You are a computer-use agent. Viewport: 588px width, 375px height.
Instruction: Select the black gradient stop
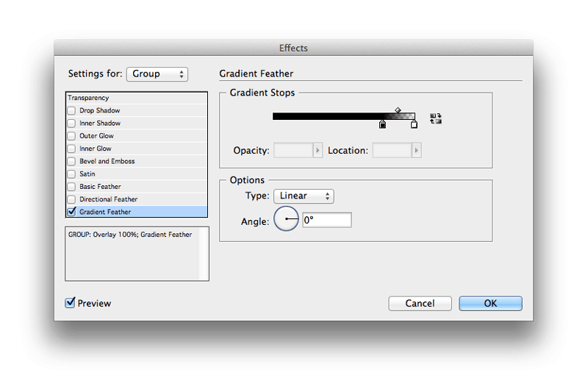click(382, 125)
